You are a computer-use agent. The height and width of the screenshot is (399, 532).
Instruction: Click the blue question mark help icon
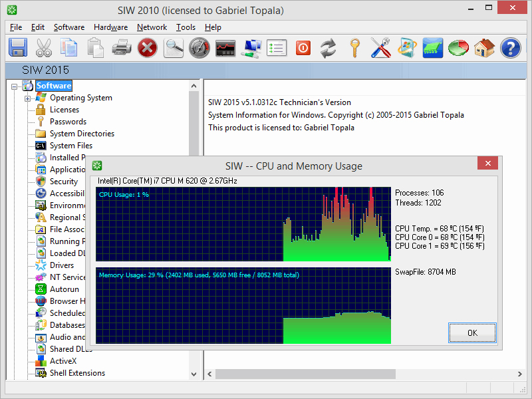pos(511,48)
